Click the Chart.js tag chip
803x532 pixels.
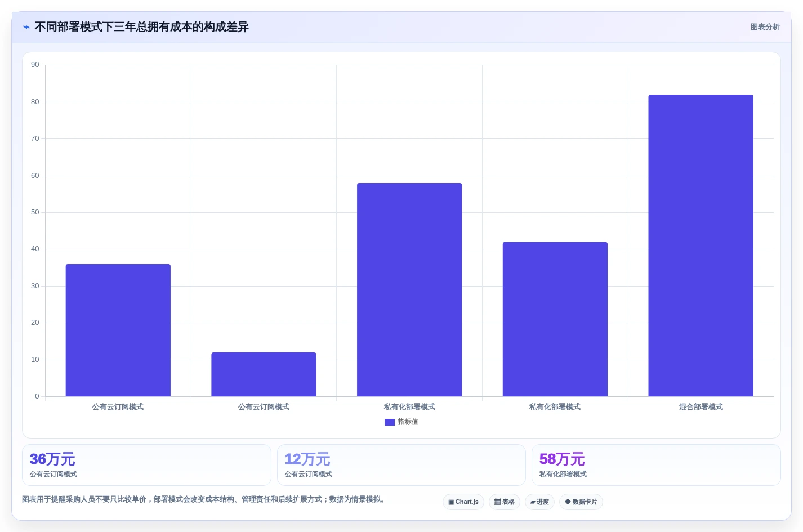(463, 502)
